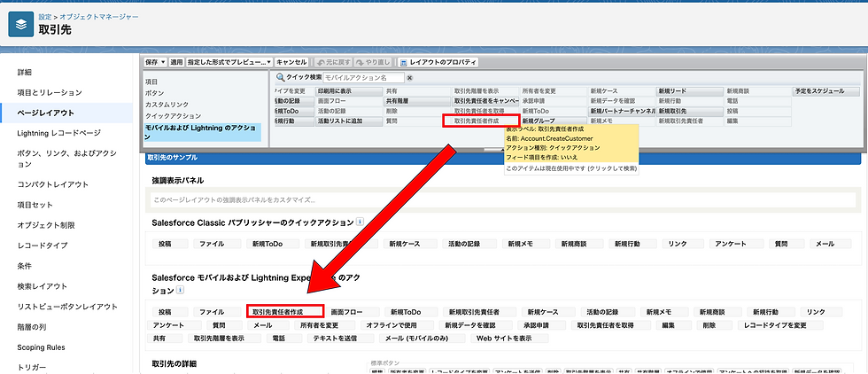This screenshot has width=868, height=374.
Task: Open レコードタイプ in the sidebar
Action: pos(42,245)
